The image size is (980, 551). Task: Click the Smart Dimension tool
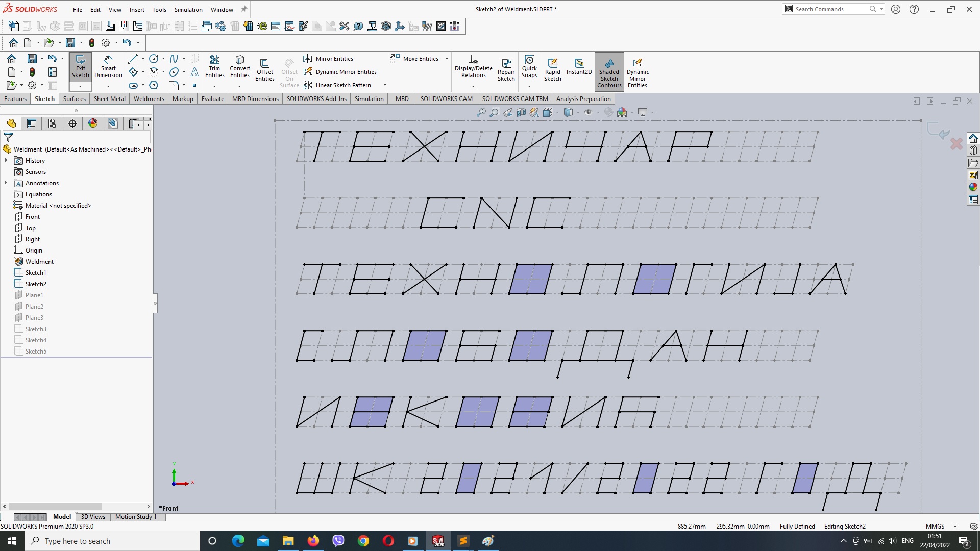point(107,67)
